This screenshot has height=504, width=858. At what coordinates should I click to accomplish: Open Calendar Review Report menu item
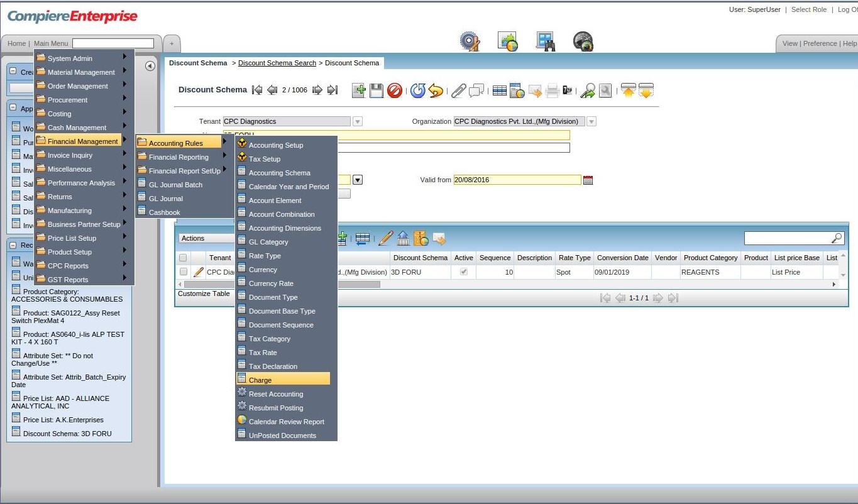coord(286,422)
